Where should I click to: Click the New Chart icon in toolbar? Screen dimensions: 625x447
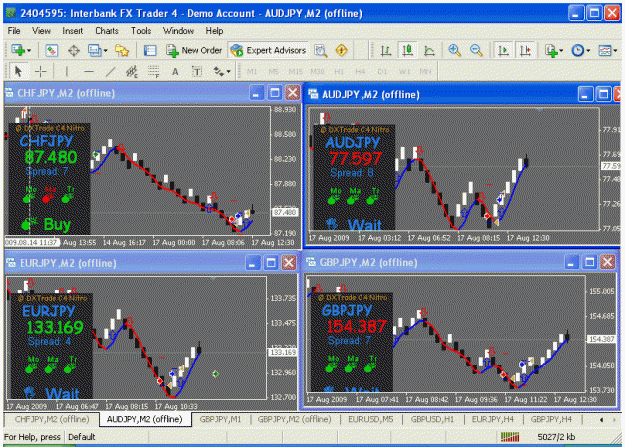pyautogui.click(x=18, y=50)
